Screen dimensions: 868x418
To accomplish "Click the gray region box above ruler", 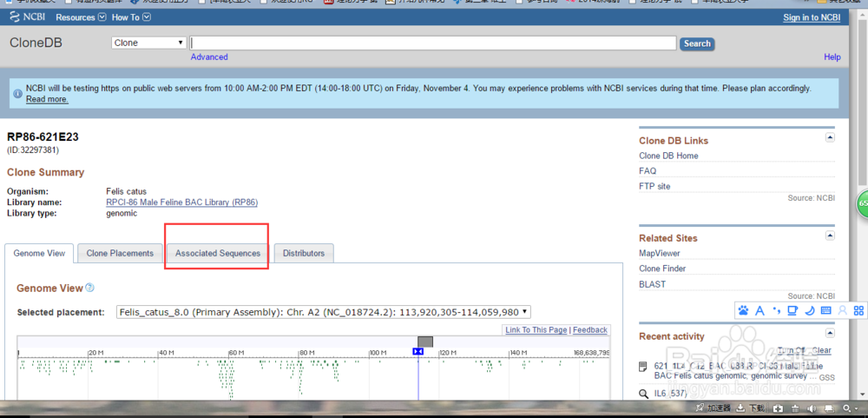I will pos(425,342).
